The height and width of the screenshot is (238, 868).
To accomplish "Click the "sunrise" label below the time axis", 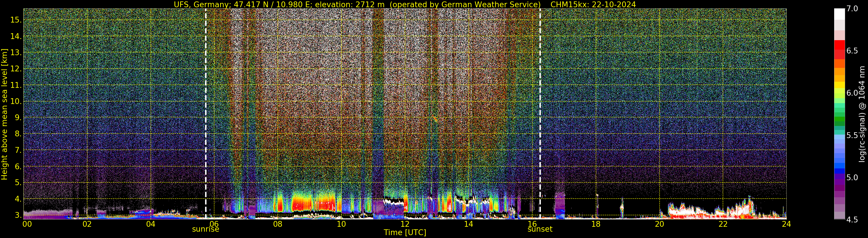I will coord(206,229).
